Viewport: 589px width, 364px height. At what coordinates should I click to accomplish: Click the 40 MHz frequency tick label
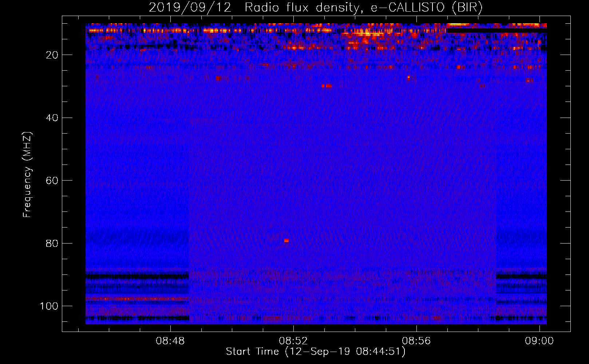[52, 118]
